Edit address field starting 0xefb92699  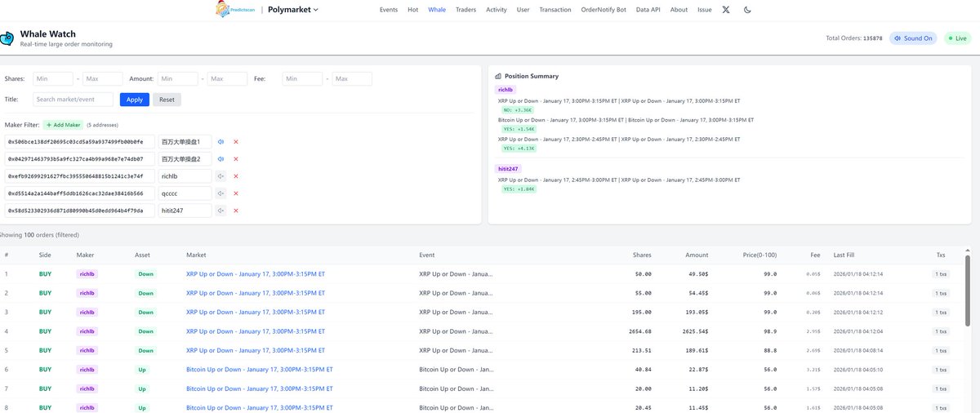pyautogui.click(x=78, y=176)
